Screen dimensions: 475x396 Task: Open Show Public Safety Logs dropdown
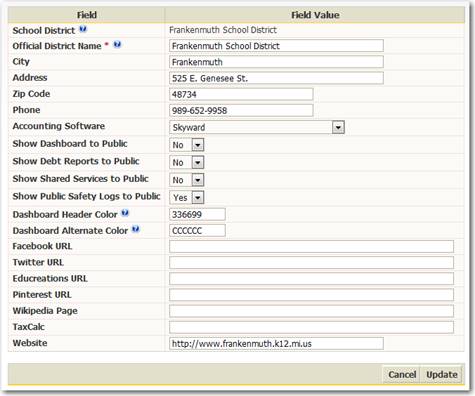click(x=187, y=197)
